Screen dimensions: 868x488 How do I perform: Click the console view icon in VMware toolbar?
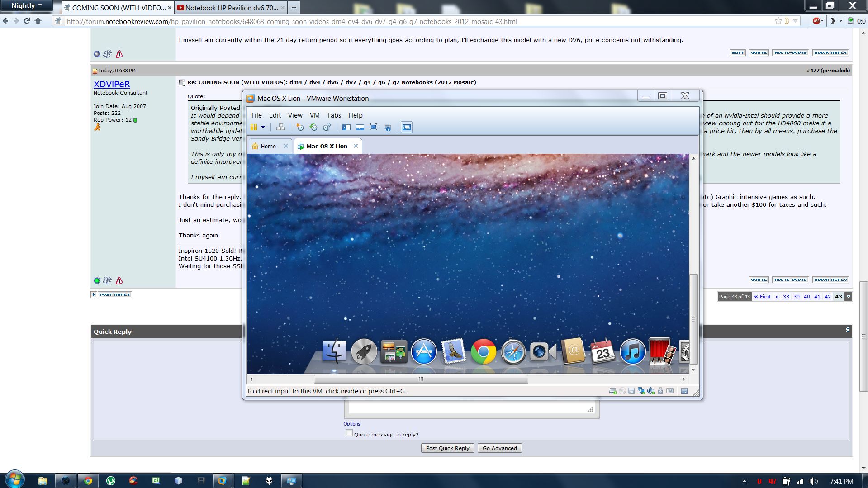[x=407, y=128]
